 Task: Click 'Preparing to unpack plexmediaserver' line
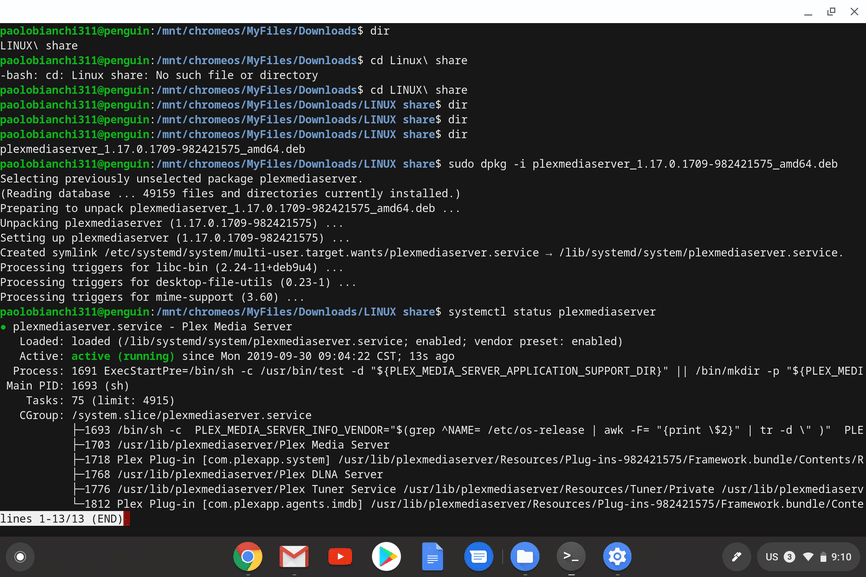pos(230,209)
